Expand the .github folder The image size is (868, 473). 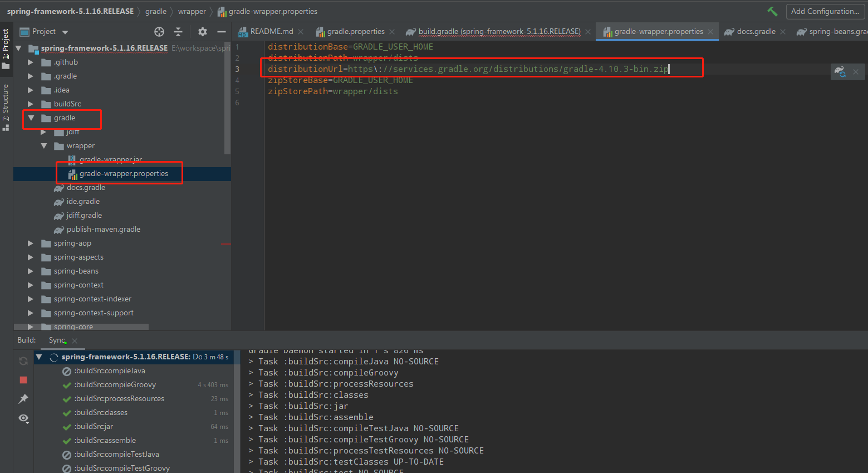[x=31, y=62]
